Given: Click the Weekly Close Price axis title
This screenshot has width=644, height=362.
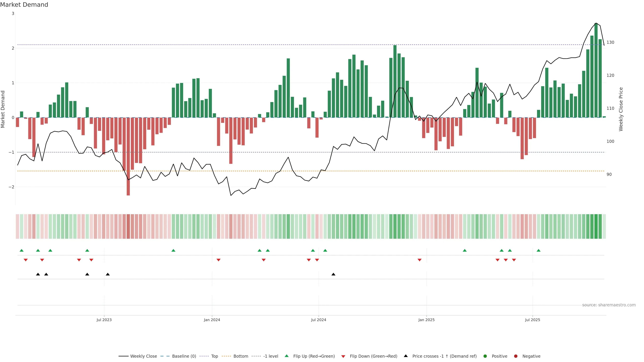Looking at the screenshot, I should coord(621,109).
